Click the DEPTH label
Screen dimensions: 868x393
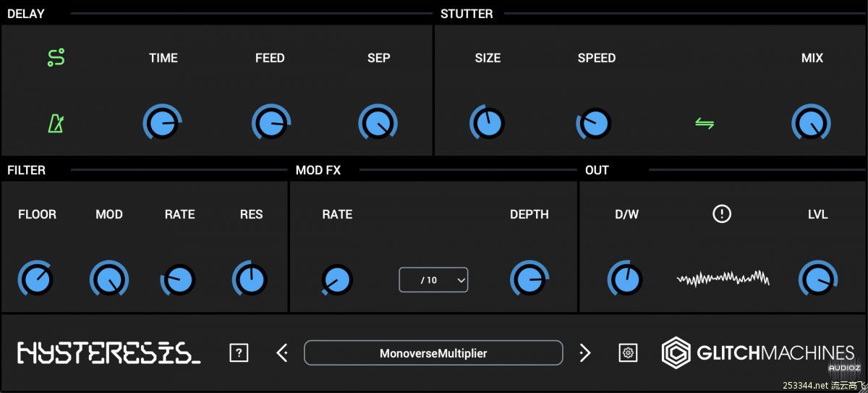[529, 214]
